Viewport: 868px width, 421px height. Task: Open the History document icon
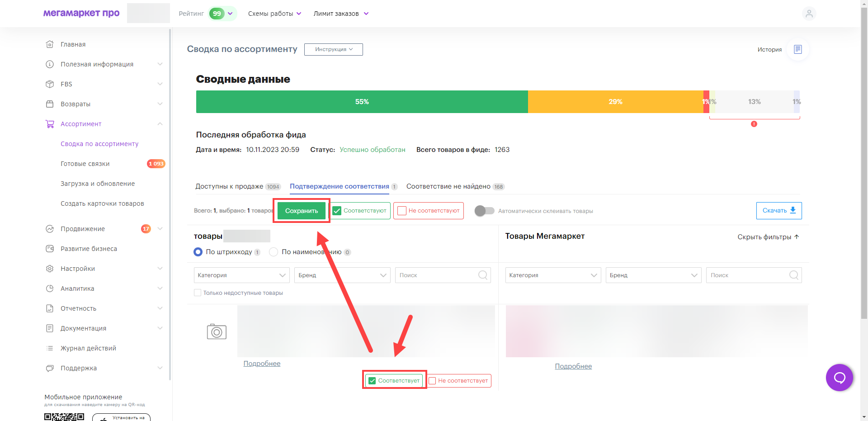click(x=797, y=49)
